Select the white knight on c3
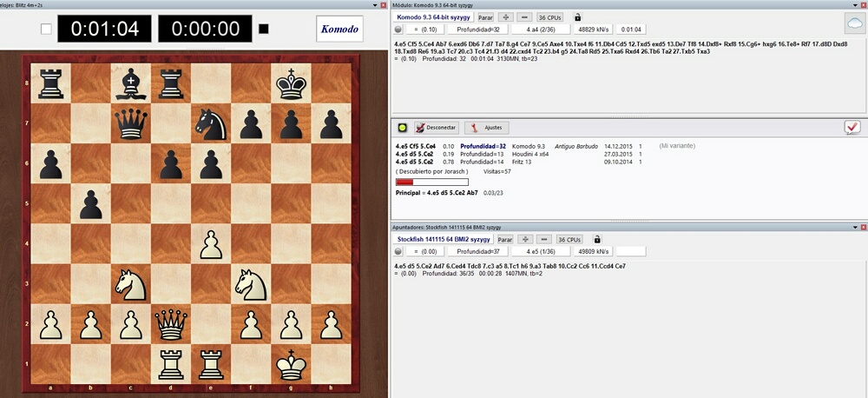The height and width of the screenshot is (398, 868). 131,284
